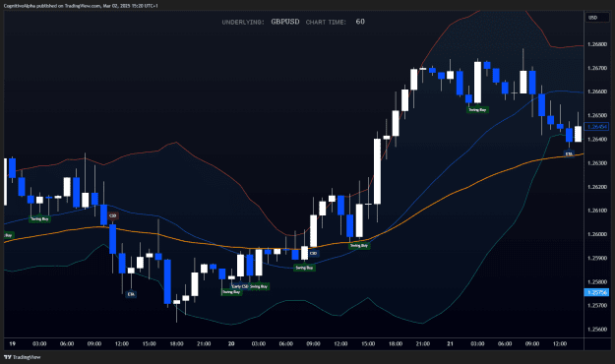This screenshot has height=364, width=615.
Task: Click the red CSD signal label
Action: pyautogui.click(x=112, y=216)
